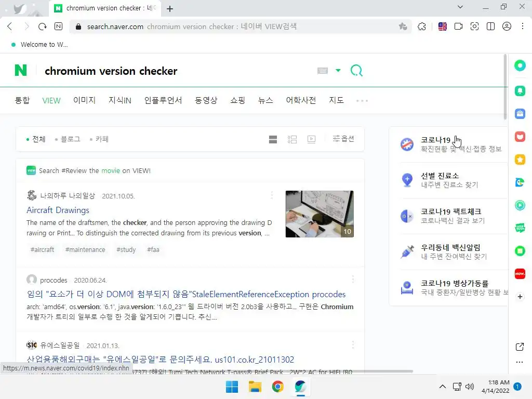
Task: Open the 쇼핑 tab
Action: pos(237,100)
